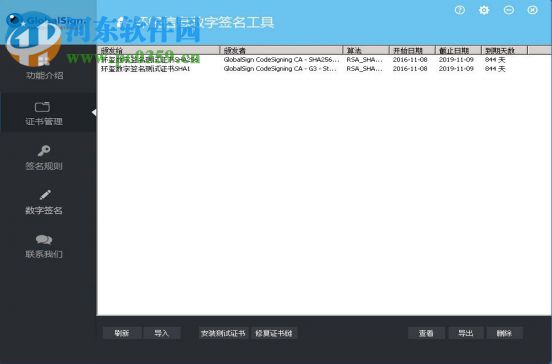
Task: Click the 刷新 refresh button
Action: pyautogui.click(x=122, y=333)
